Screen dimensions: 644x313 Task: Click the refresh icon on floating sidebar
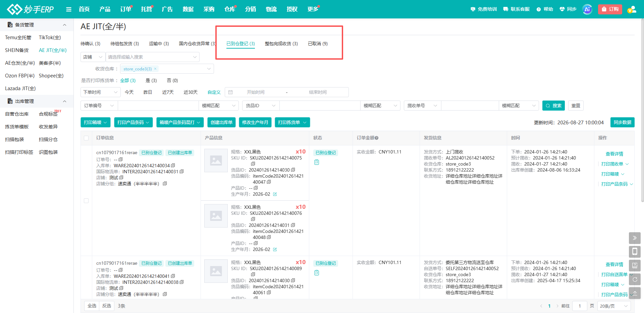(x=635, y=279)
